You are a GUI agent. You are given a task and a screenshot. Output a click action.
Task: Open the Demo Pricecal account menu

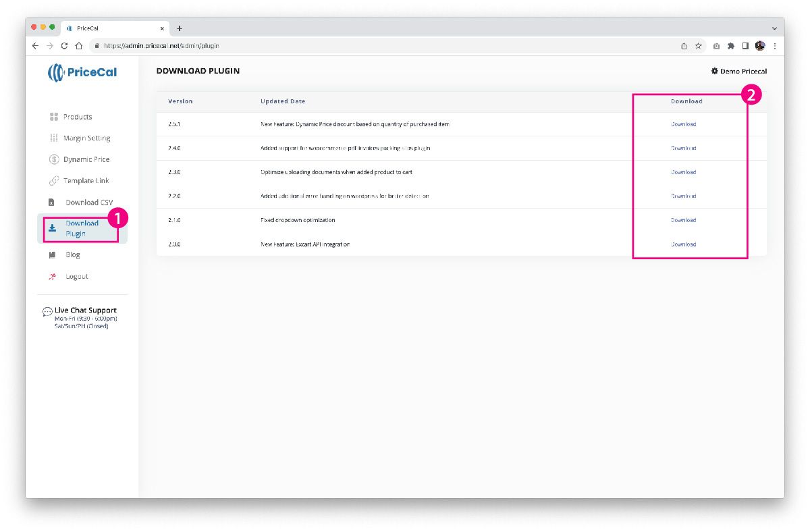[x=738, y=71]
